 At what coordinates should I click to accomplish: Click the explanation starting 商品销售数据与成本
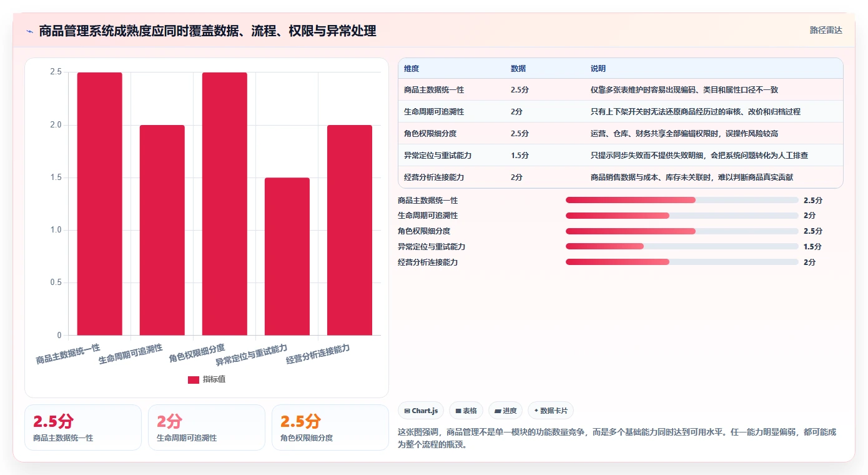692,177
